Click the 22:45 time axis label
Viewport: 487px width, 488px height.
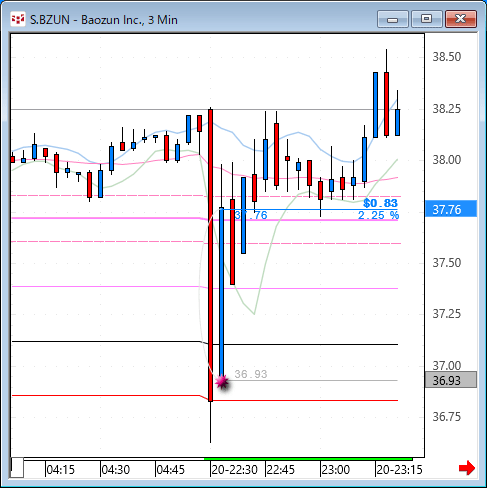click(x=281, y=470)
